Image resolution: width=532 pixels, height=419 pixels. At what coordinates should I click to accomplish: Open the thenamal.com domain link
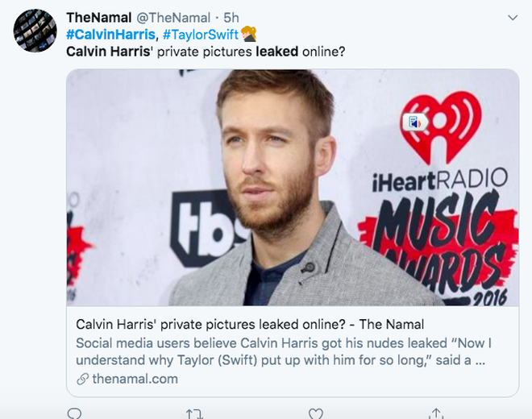(x=135, y=379)
